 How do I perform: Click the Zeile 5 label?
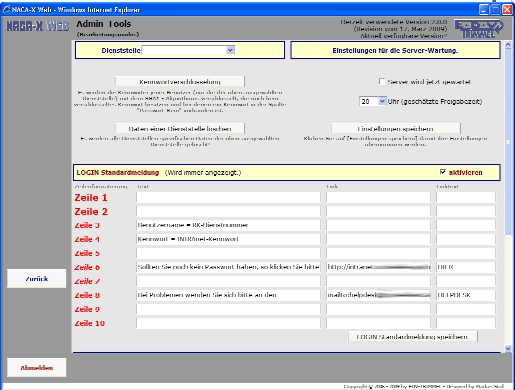click(x=87, y=253)
